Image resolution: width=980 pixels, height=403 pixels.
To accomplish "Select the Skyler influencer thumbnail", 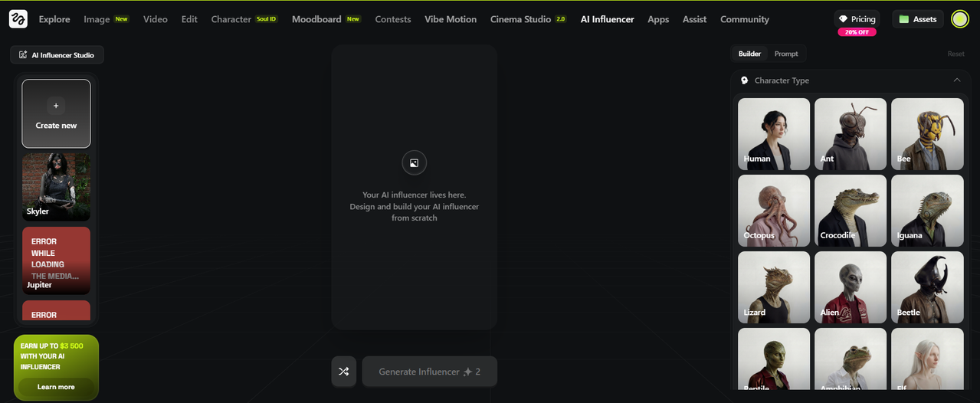I will coord(56,187).
